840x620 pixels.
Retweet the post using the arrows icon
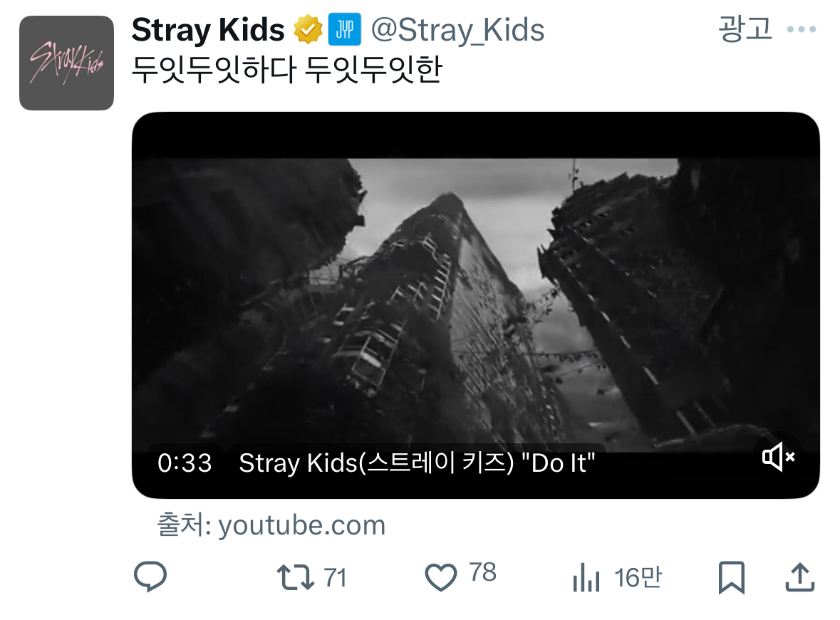pos(295,578)
